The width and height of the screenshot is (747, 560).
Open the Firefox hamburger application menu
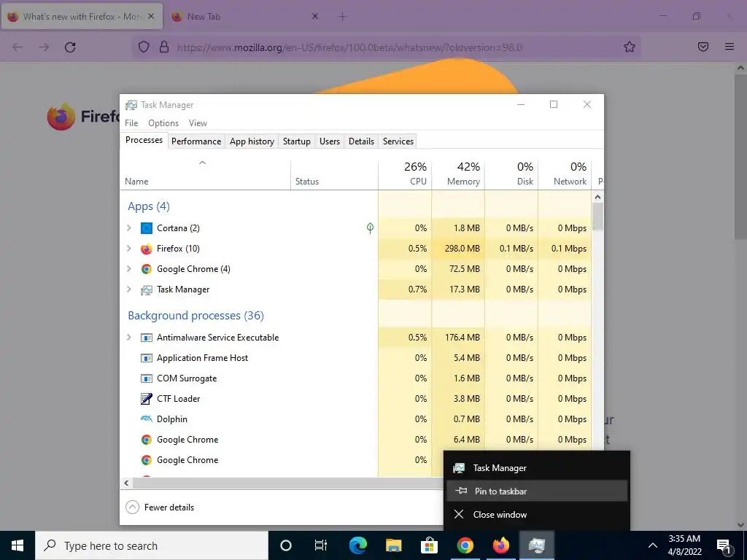pyautogui.click(x=729, y=47)
